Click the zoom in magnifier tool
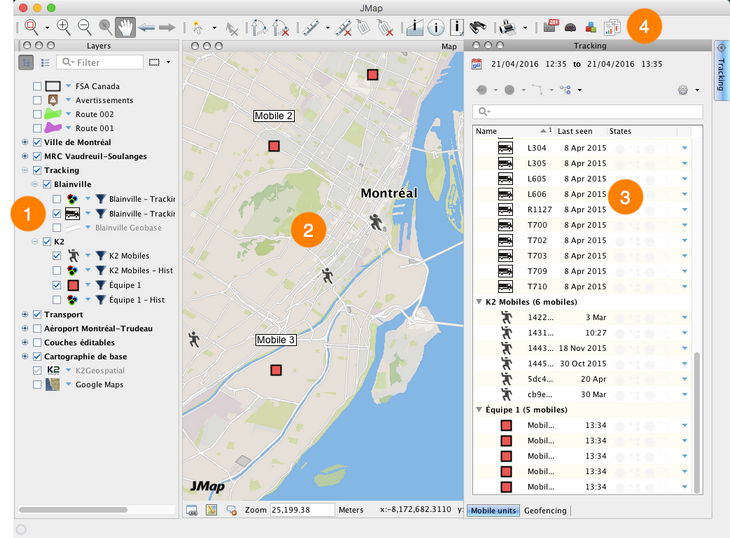 (x=63, y=27)
